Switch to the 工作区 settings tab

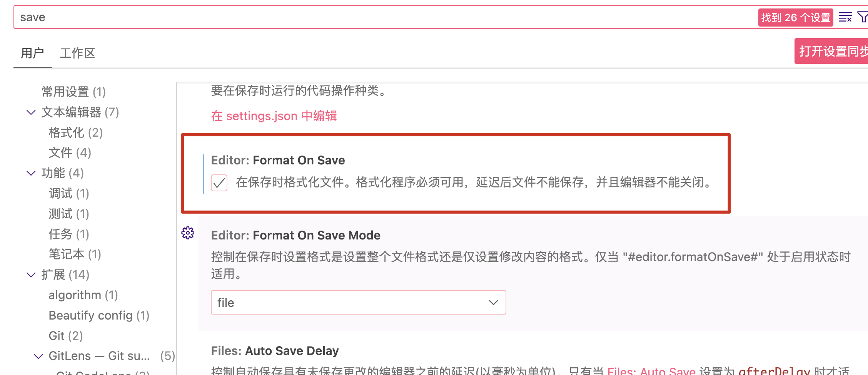click(77, 53)
